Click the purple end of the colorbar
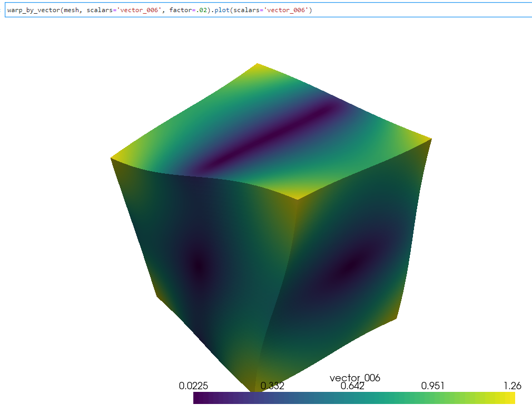 (x=199, y=398)
